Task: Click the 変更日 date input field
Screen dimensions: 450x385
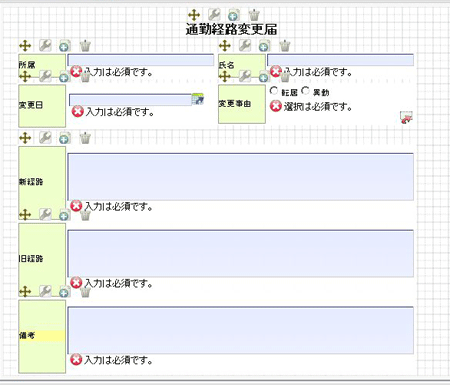Action: click(130, 100)
